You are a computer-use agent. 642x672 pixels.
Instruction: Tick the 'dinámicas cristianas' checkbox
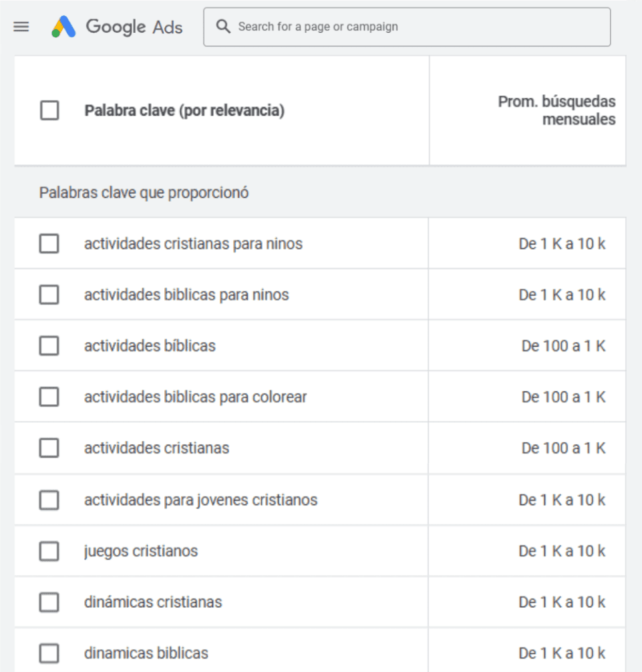point(49,602)
